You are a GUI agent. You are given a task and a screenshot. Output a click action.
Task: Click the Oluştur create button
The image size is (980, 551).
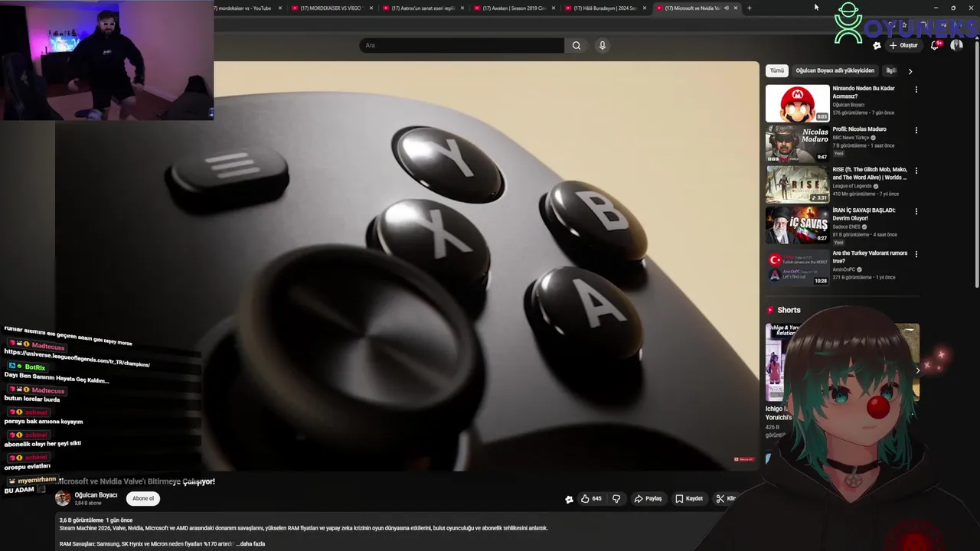(903, 45)
